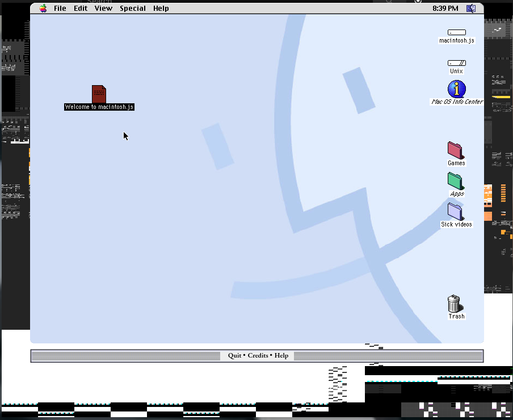Select the macintosh.js disk icon
The width and height of the screenshot is (513, 420).
point(457,32)
